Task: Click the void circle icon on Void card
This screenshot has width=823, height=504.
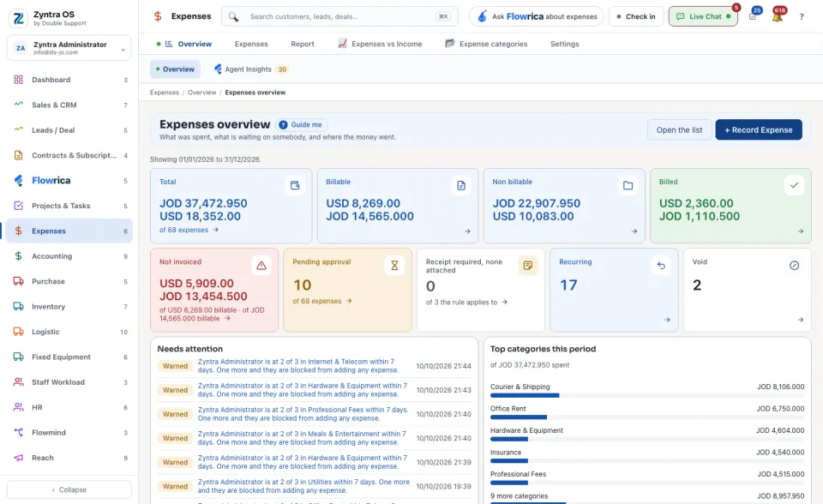Action: pyautogui.click(x=794, y=266)
